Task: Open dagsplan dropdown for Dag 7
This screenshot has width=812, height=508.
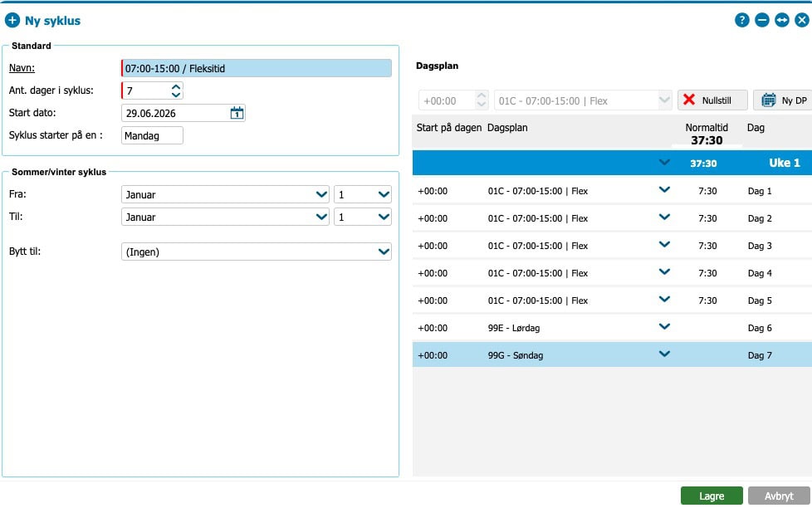Action: pyautogui.click(x=664, y=354)
